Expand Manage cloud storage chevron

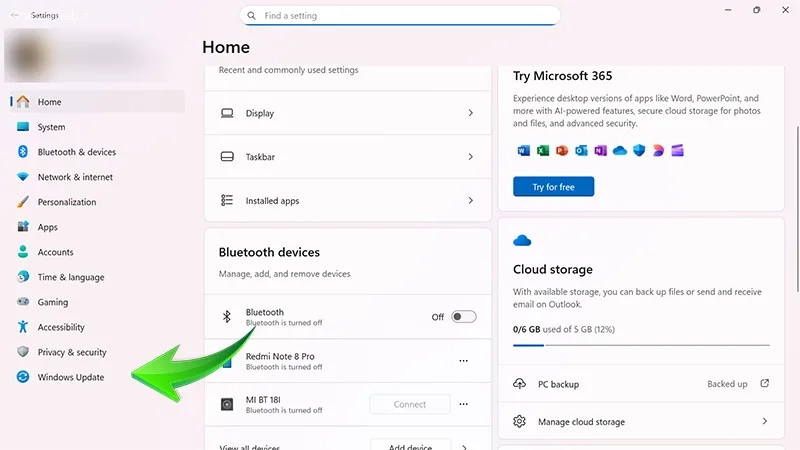[x=765, y=422]
